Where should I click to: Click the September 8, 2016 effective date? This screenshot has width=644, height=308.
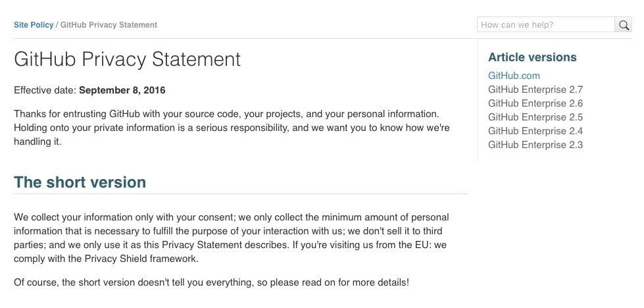pos(122,90)
